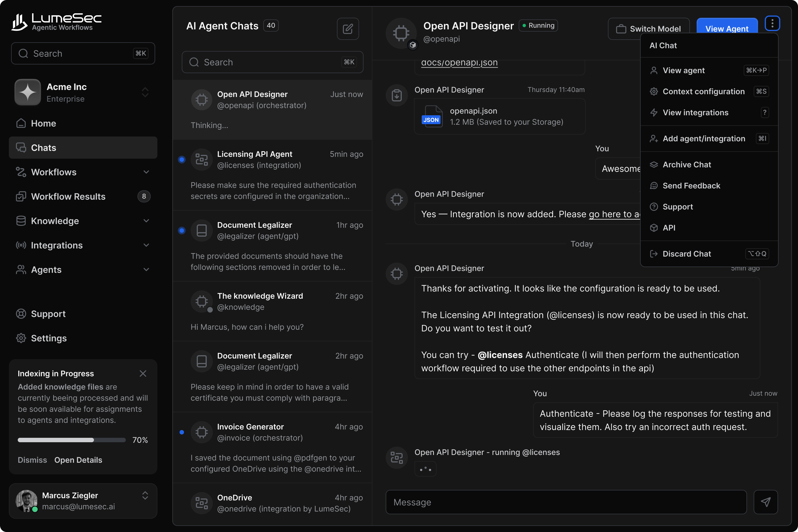The width and height of the screenshot is (798, 532).
Task: Select View integrations from the menu
Action: pos(709,112)
